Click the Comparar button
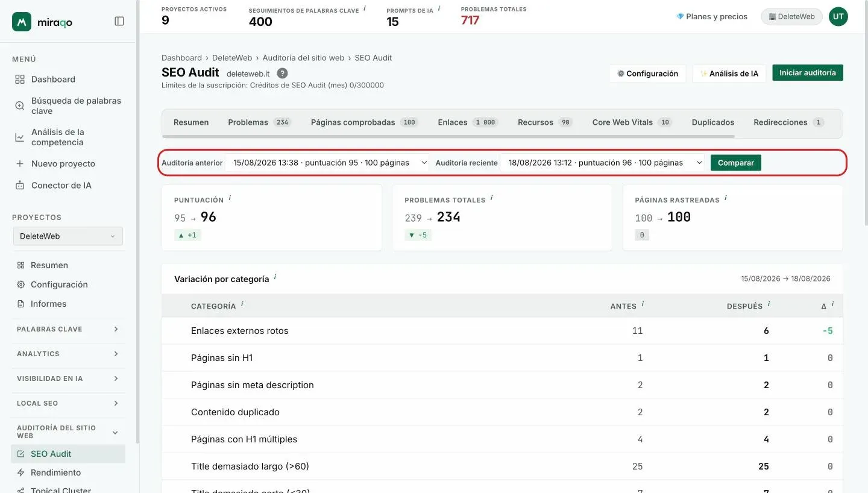 [736, 163]
